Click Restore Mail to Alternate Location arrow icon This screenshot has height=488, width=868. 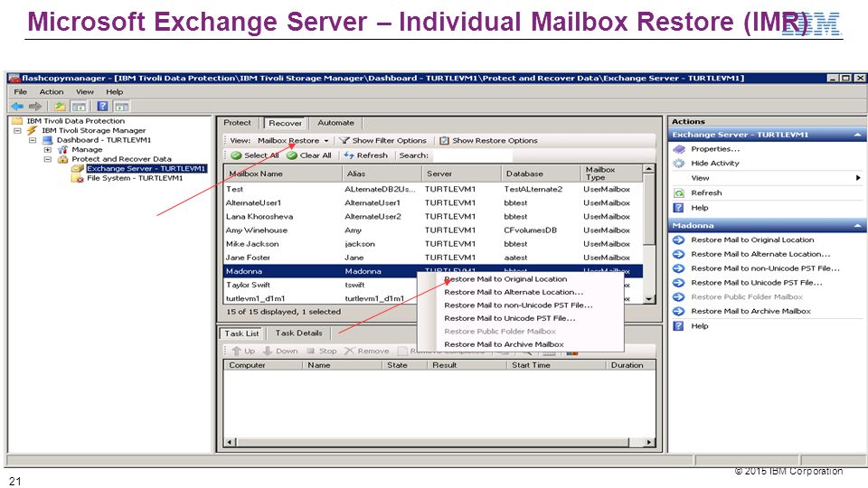tap(679, 255)
